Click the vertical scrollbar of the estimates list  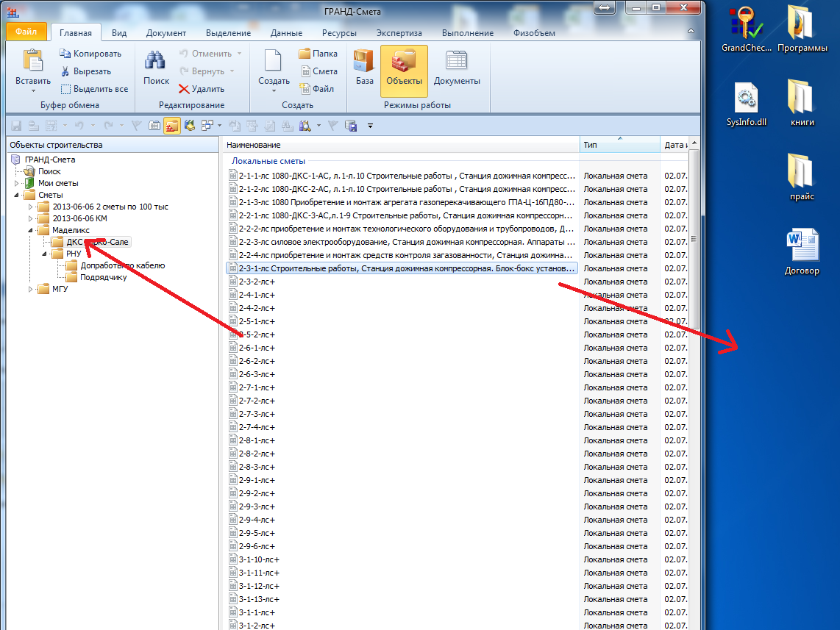(694, 239)
